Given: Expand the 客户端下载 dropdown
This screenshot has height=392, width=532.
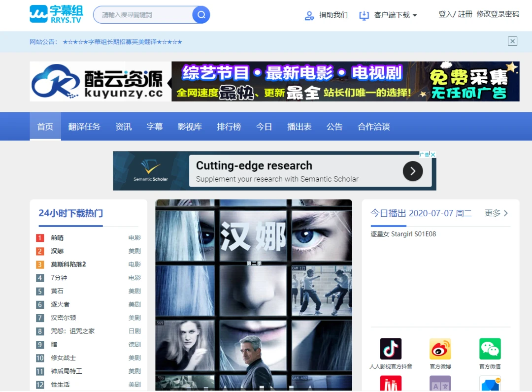Looking at the screenshot, I should 415,15.
